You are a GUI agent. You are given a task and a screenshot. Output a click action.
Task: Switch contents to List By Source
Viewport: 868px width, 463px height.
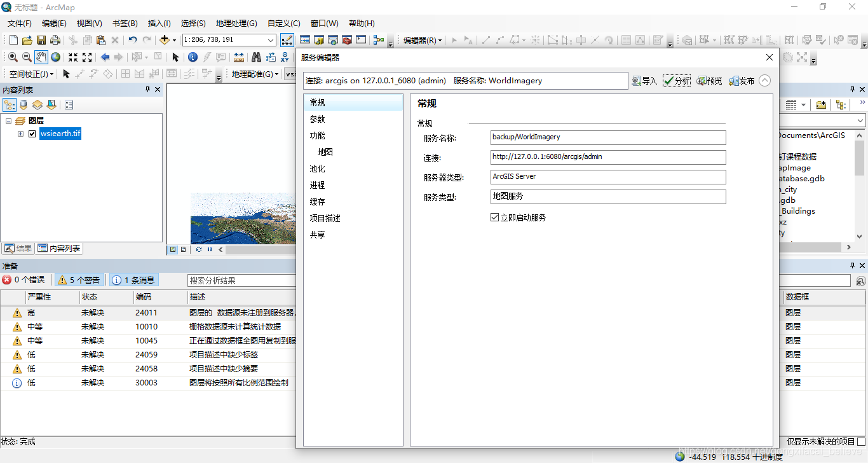(24, 105)
